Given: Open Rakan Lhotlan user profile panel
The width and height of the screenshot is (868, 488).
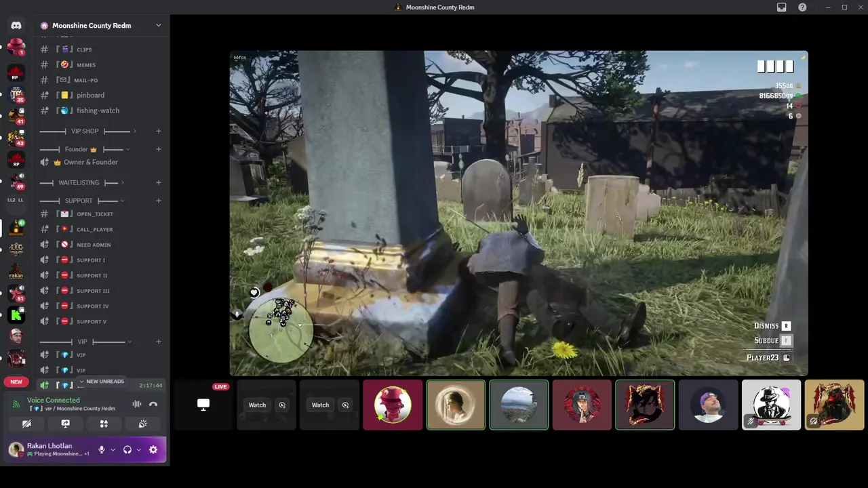Looking at the screenshot, I should tap(51, 449).
